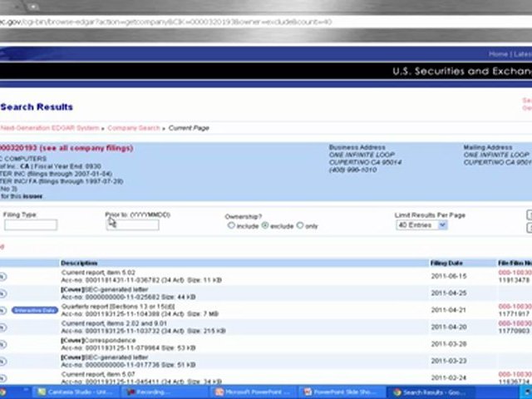Click the Filing Type input field
Viewport: 532px width, 399px height.
click(x=31, y=225)
